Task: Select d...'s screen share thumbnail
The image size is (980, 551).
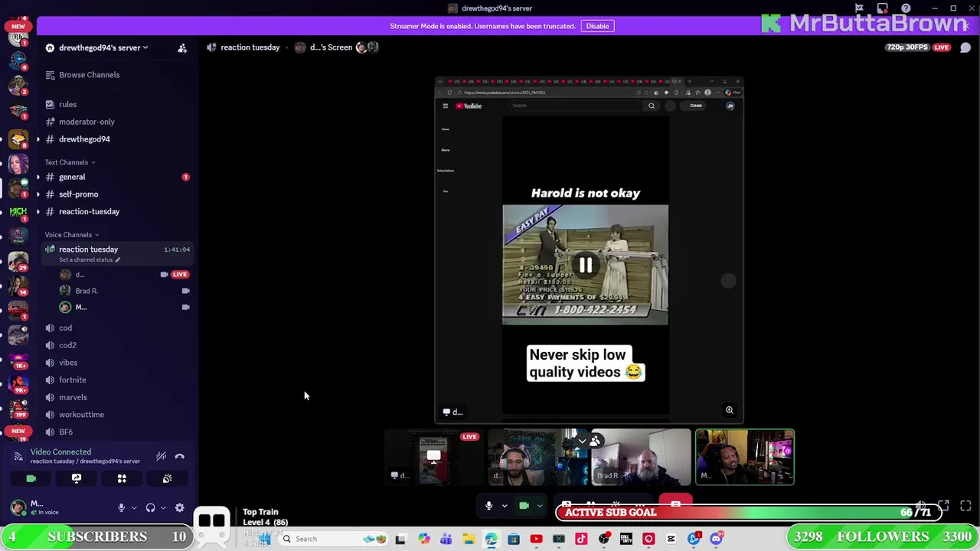Action: coord(433,458)
